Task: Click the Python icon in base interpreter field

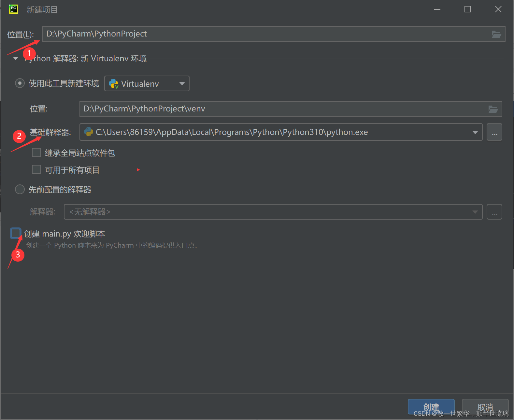Action: point(89,132)
